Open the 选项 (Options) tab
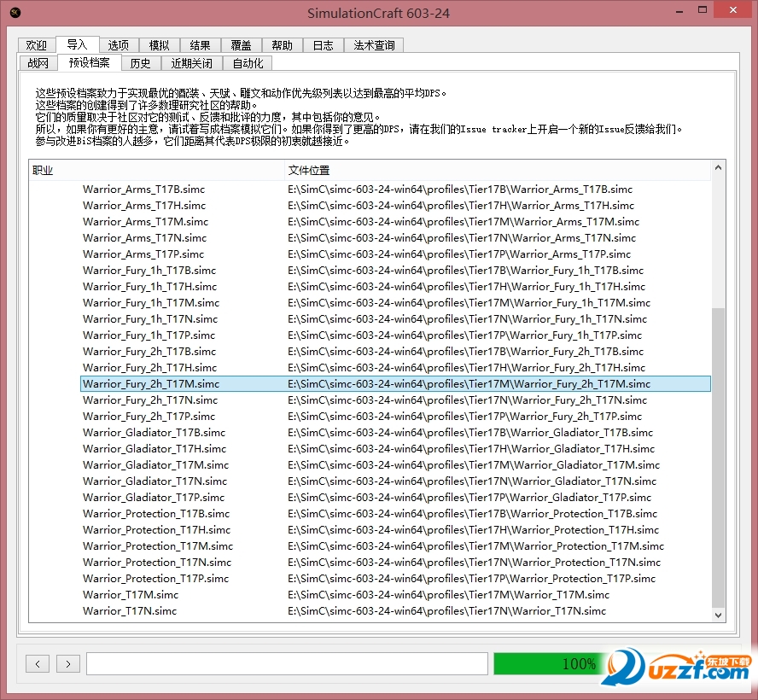Screen dimensions: 758x700 [118, 44]
